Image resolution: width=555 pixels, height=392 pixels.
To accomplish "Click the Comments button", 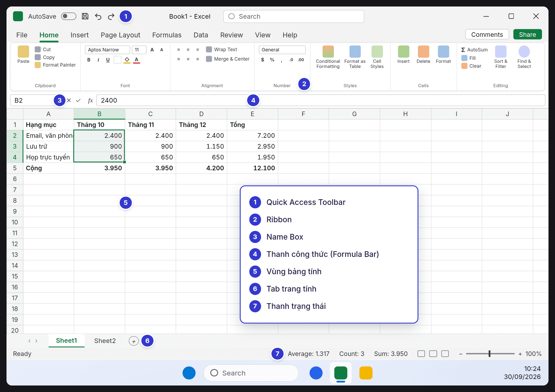I will [487, 34].
